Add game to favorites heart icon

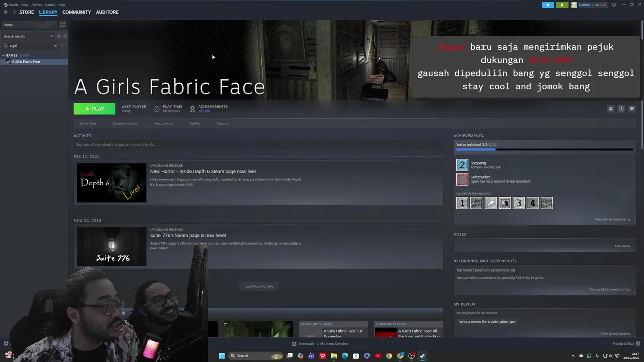point(632,109)
